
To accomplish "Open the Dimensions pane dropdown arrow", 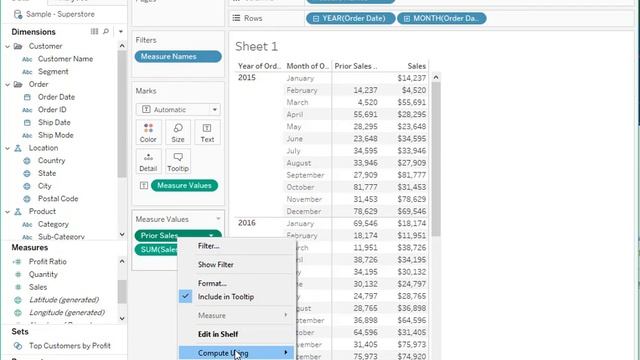I will [120, 31].
